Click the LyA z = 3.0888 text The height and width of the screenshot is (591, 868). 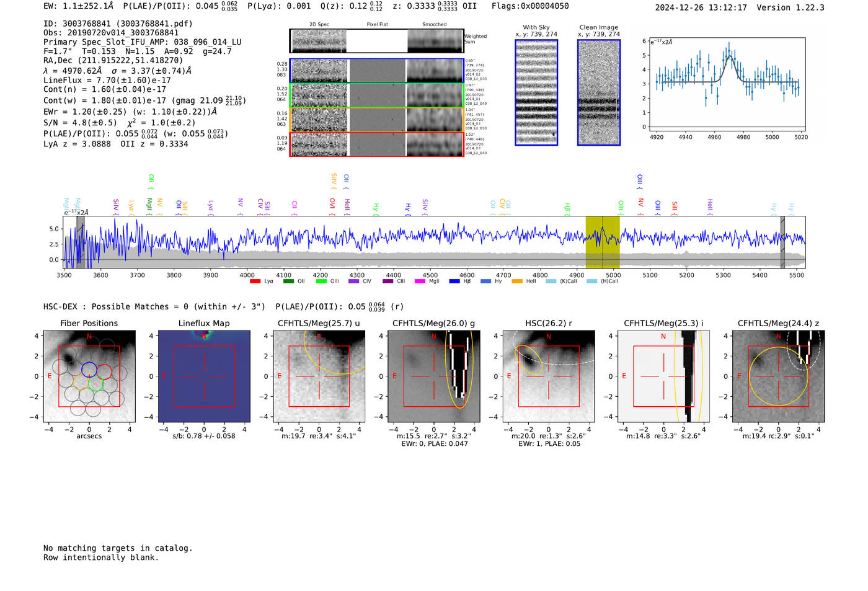pyautogui.click(x=77, y=144)
